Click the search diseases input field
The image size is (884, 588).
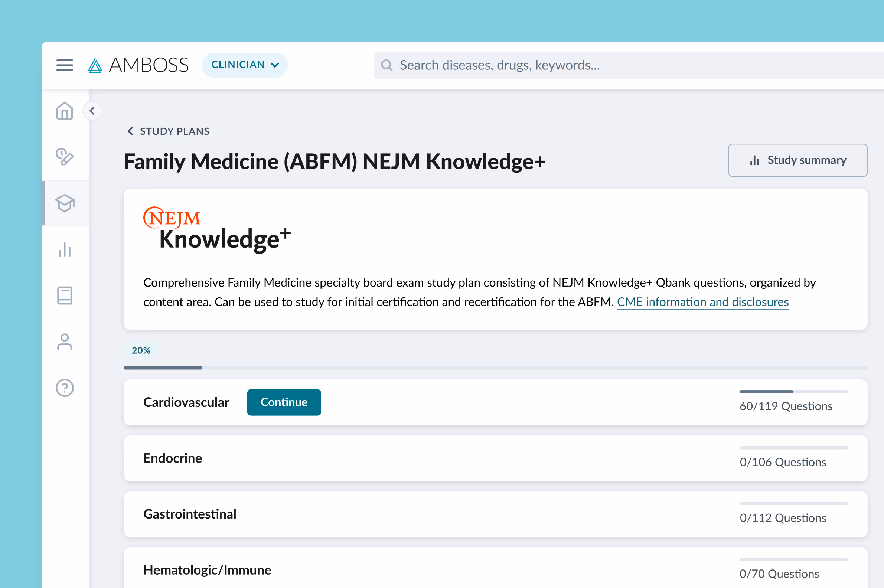point(628,65)
